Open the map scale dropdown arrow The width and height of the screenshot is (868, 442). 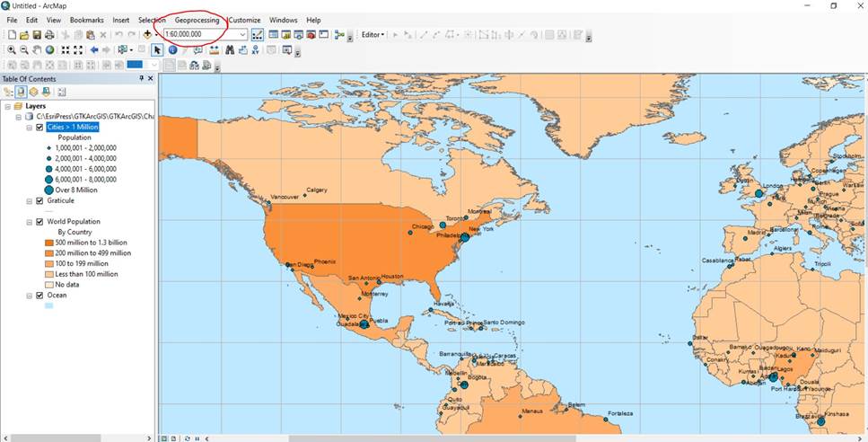pos(242,34)
